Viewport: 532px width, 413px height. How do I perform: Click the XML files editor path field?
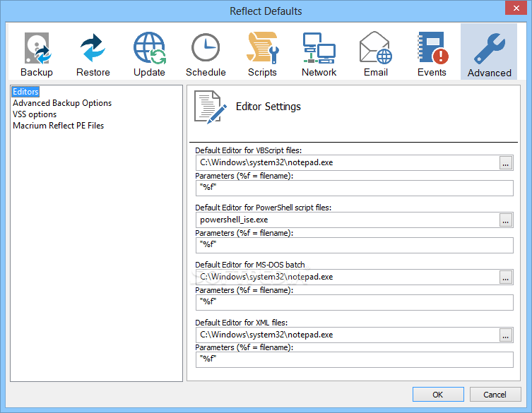click(347, 335)
